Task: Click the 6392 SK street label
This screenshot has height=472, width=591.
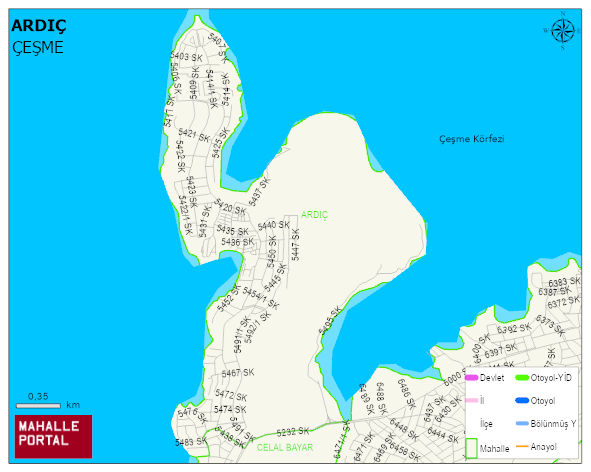Action: pyautogui.click(x=514, y=328)
